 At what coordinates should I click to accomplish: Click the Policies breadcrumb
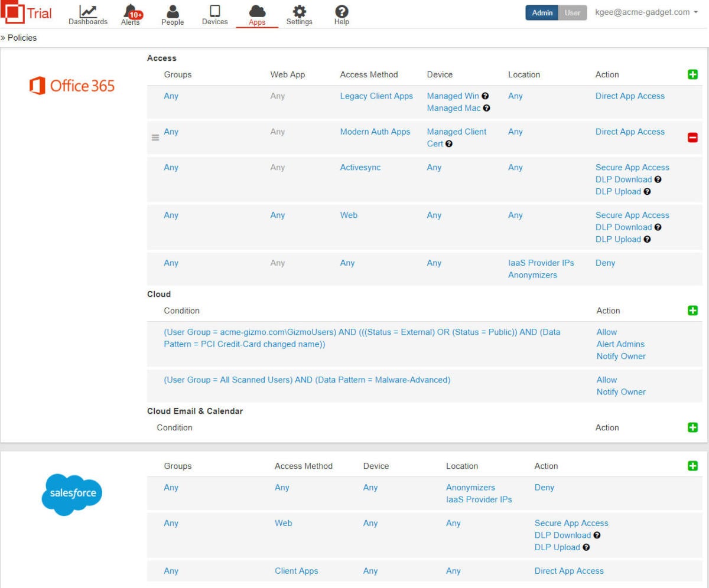point(22,38)
